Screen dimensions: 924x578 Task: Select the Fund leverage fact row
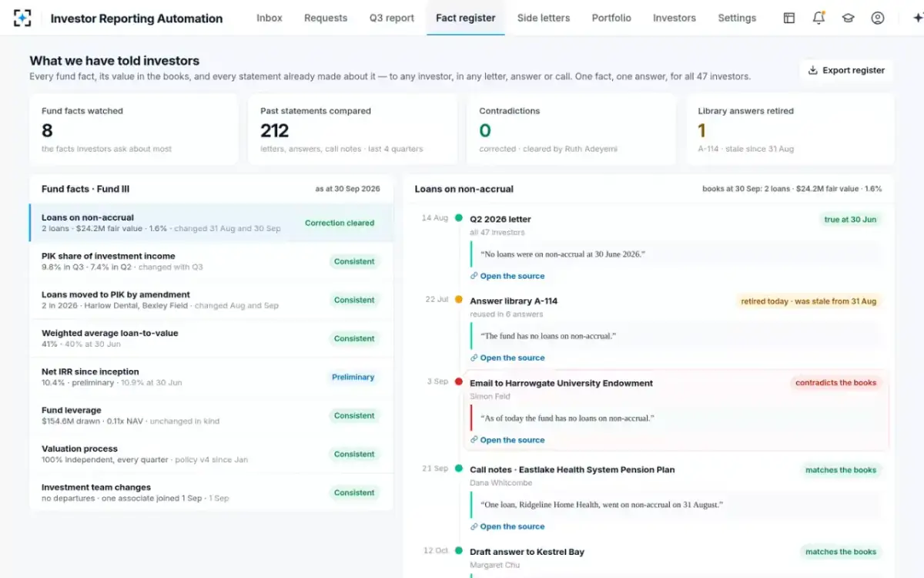click(211, 415)
